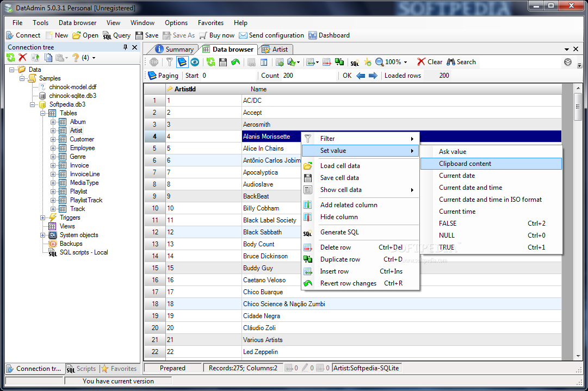Select chinook-sqlite.db3 in the tree
The image size is (588, 391).
72,96
